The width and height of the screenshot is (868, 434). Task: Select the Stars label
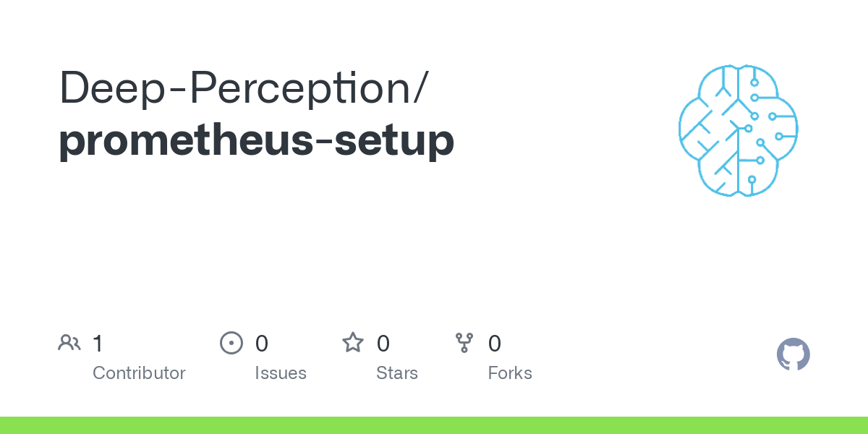pos(397,373)
